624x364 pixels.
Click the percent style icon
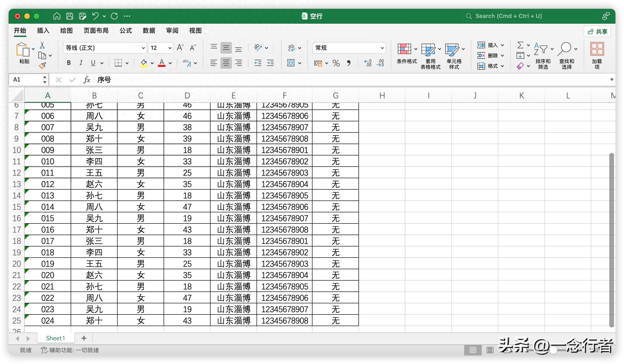(x=336, y=63)
